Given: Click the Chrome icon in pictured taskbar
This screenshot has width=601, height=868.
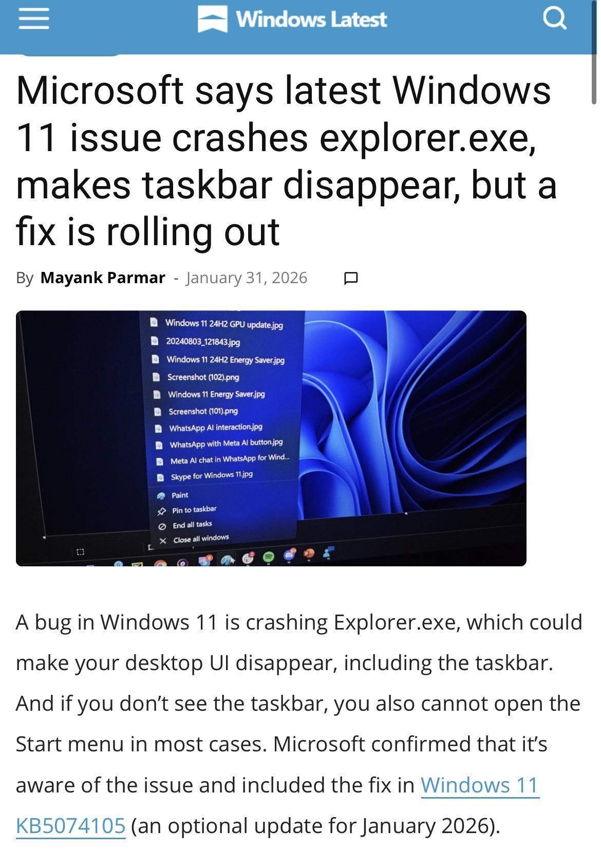Looking at the screenshot, I should pos(161,563).
